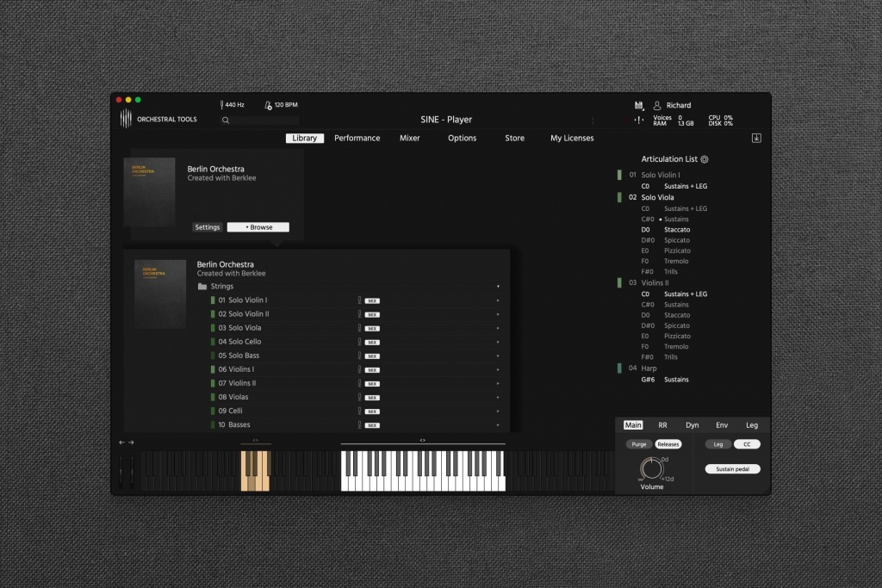
Task: Click the keyboard shift right arrow
Action: [131, 443]
